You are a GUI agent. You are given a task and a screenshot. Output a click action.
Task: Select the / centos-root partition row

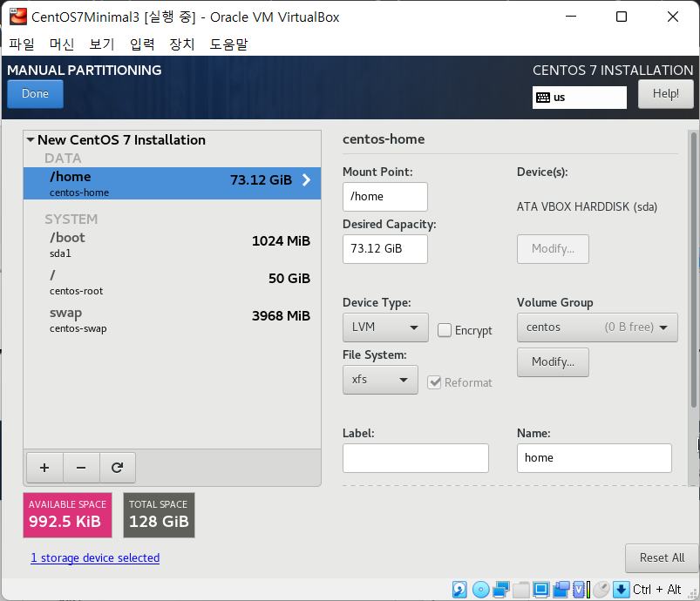(172, 282)
